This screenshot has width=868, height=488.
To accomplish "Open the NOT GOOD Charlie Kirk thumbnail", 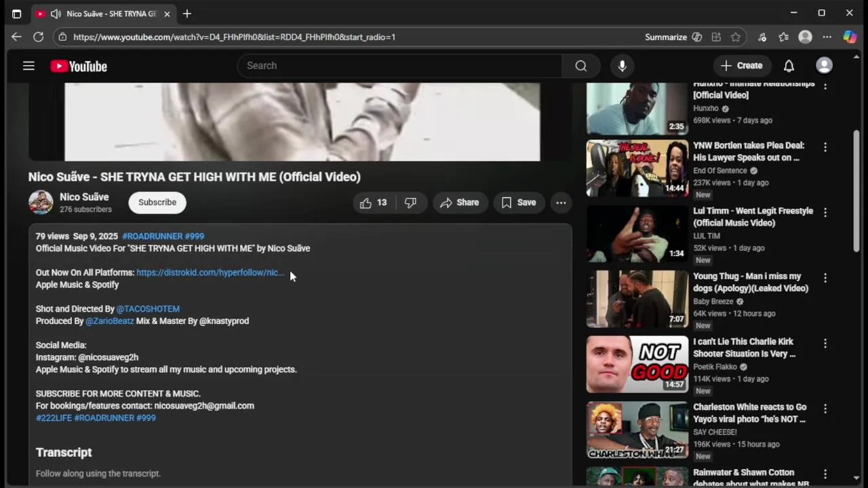I will [637, 365].
